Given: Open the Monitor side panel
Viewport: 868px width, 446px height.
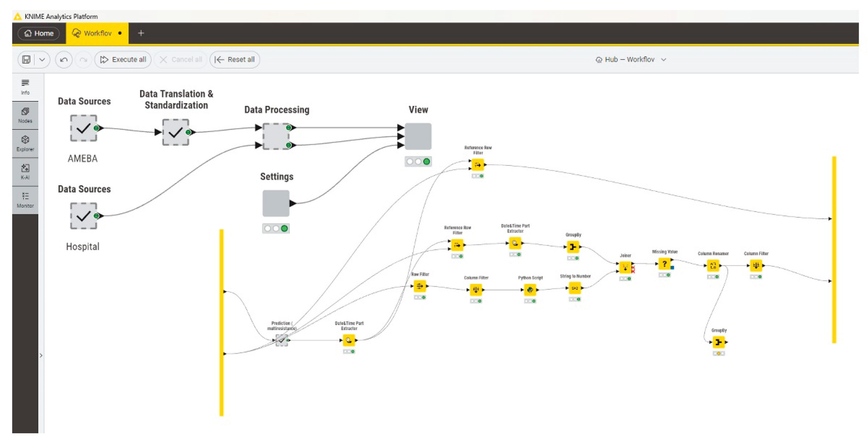Looking at the screenshot, I should coord(25,200).
